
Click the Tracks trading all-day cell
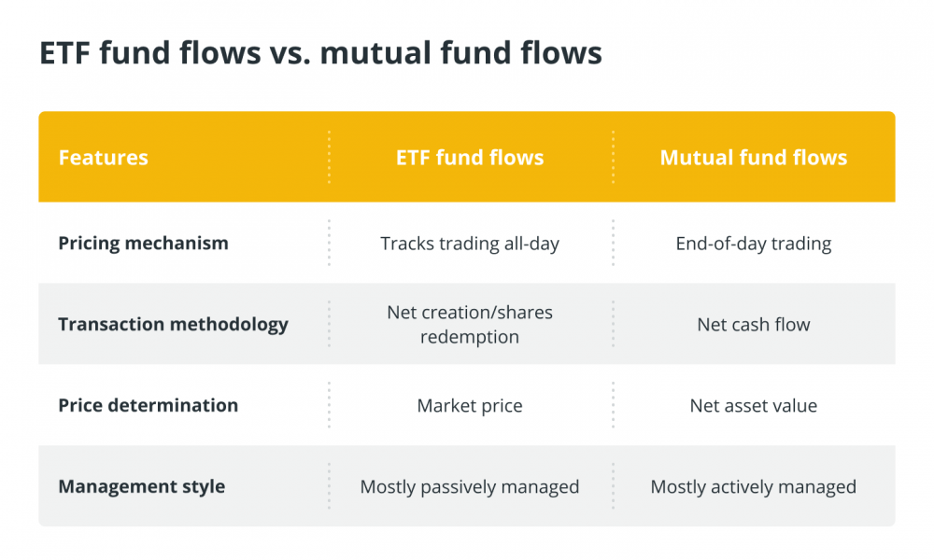pos(470,244)
